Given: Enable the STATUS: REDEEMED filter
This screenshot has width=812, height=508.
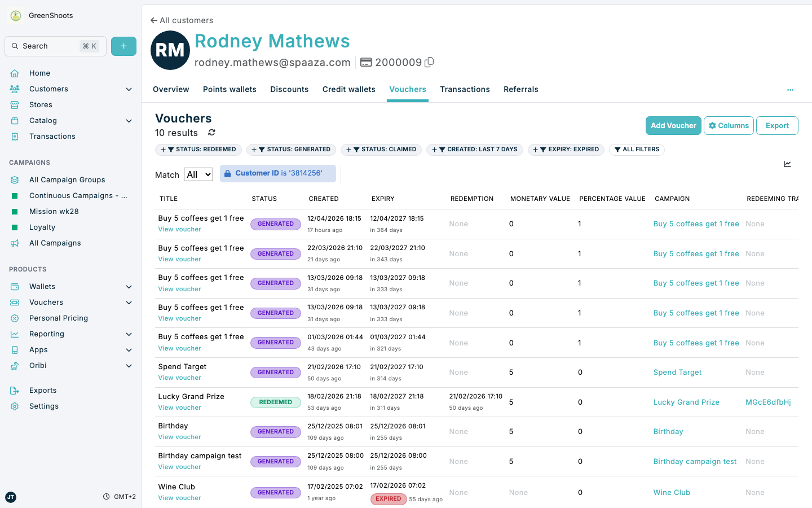Looking at the screenshot, I should (198, 150).
